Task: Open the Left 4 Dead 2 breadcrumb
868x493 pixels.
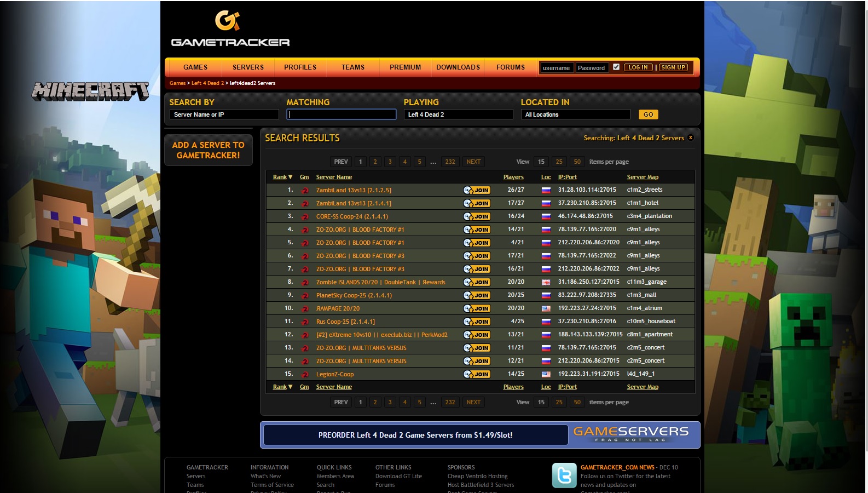Action: coord(208,83)
